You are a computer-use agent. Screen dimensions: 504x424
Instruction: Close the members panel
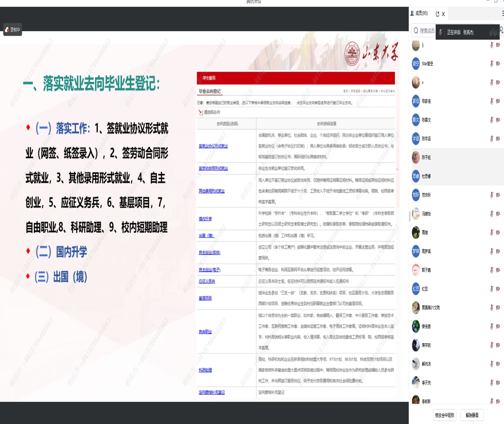pyautogui.click(x=443, y=14)
